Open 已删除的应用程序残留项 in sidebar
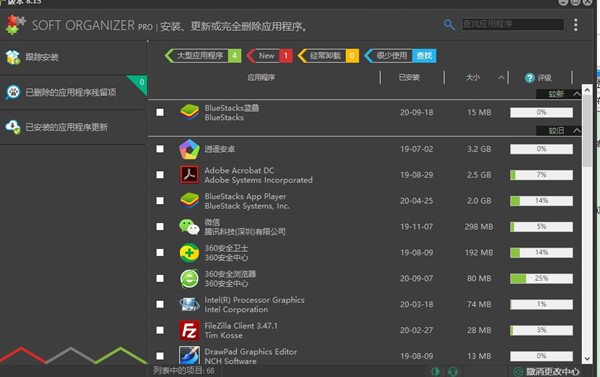The width and height of the screenshot is (600, 377). point(73,92)
